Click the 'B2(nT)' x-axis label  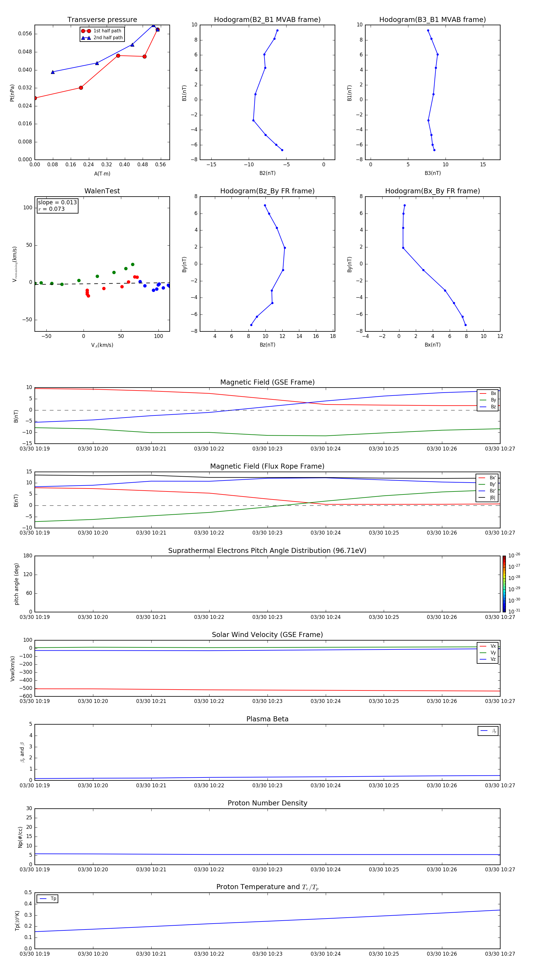coord(267,173)
